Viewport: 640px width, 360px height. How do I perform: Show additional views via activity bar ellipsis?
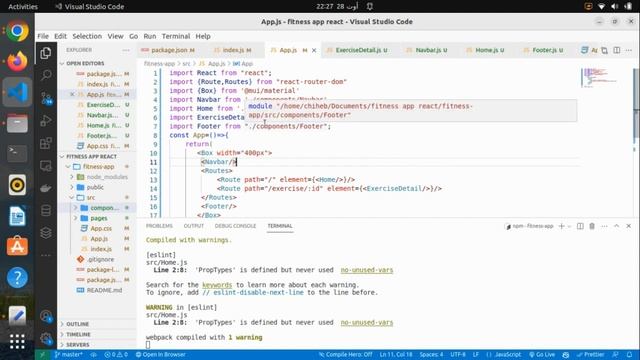pos(46,255)
